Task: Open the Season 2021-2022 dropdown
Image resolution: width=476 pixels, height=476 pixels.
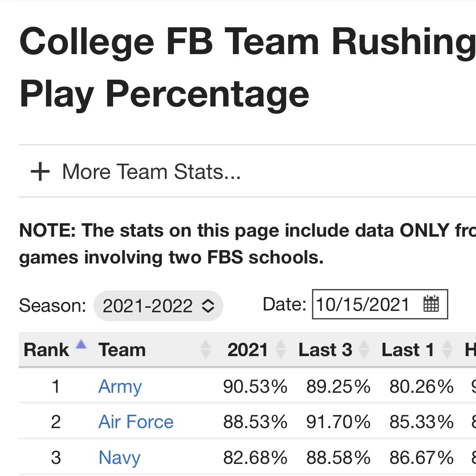Action: 159,306
